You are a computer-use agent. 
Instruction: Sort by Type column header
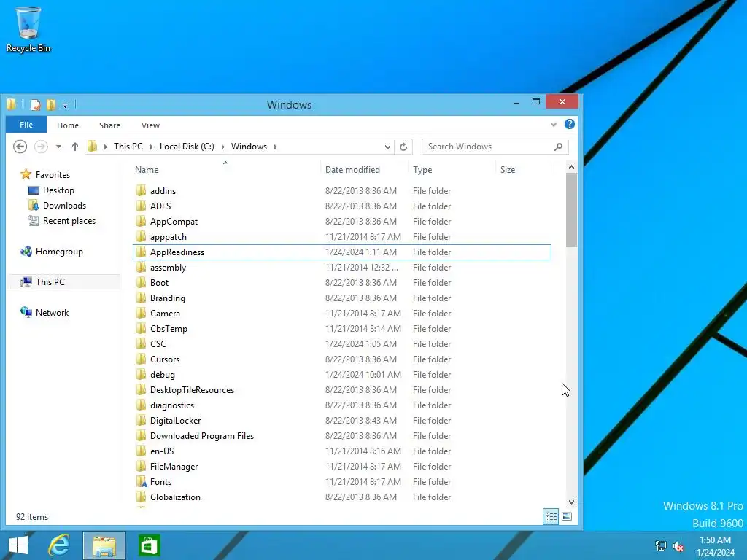(452, 169)
